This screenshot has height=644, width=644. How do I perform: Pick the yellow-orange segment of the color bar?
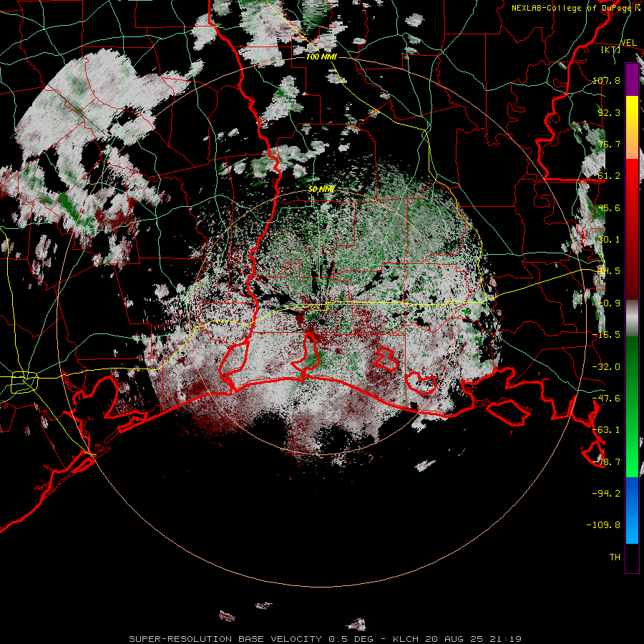coord(632,127)
